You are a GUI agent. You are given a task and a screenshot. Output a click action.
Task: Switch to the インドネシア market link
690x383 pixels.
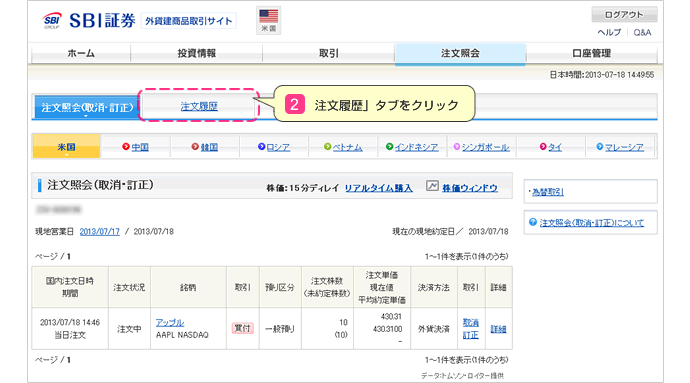pos(416,147)
